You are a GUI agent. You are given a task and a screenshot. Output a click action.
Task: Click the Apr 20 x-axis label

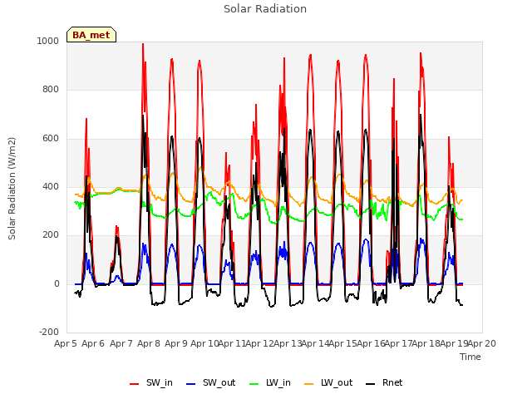coord(482,343)
